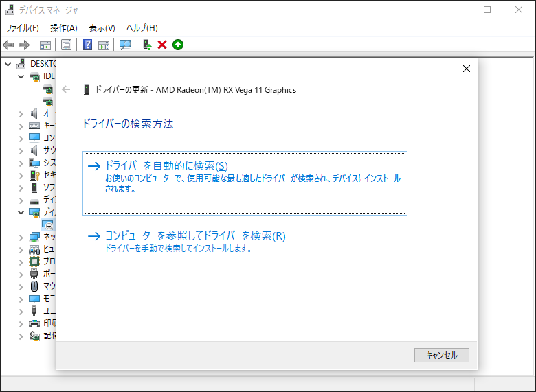The width and height of the screenshot is (536, 392).
Task: Expand the keyboard (キー) node
Action: (x=21, y=126)
